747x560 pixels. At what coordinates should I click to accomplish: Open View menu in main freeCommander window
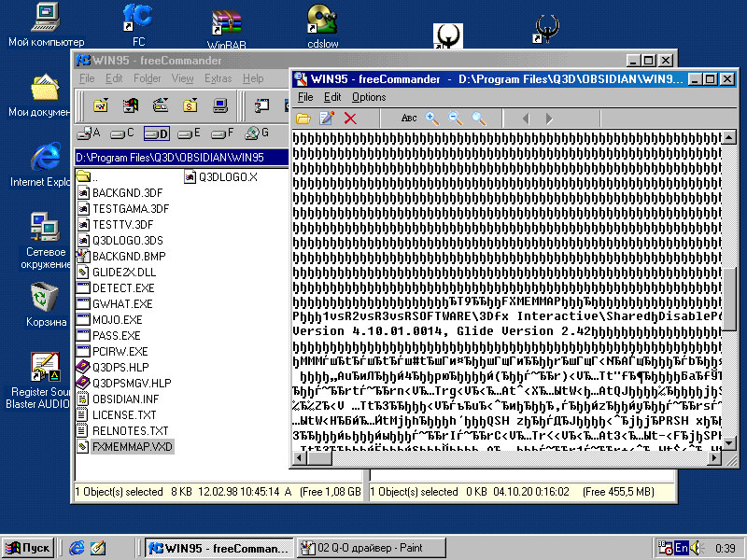(182, 78)
